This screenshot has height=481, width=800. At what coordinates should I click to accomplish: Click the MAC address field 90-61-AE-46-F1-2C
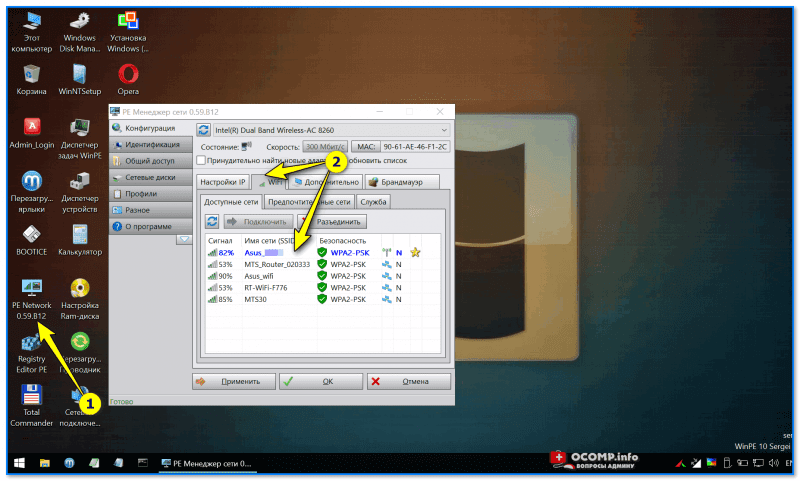(415, 146)
